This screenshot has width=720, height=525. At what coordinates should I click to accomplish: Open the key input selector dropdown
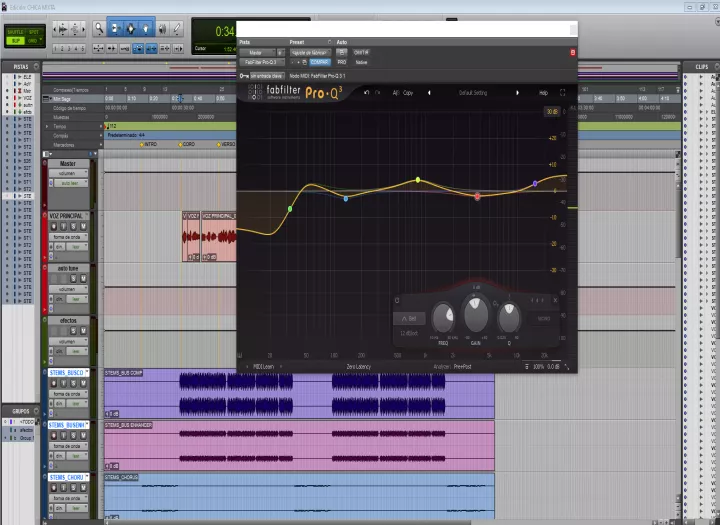[267, 76]
